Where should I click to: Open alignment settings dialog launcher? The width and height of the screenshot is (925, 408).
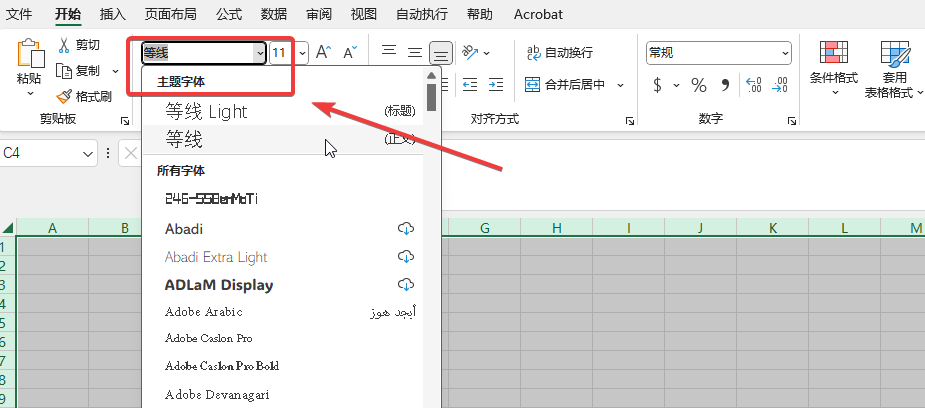(630, 121)
